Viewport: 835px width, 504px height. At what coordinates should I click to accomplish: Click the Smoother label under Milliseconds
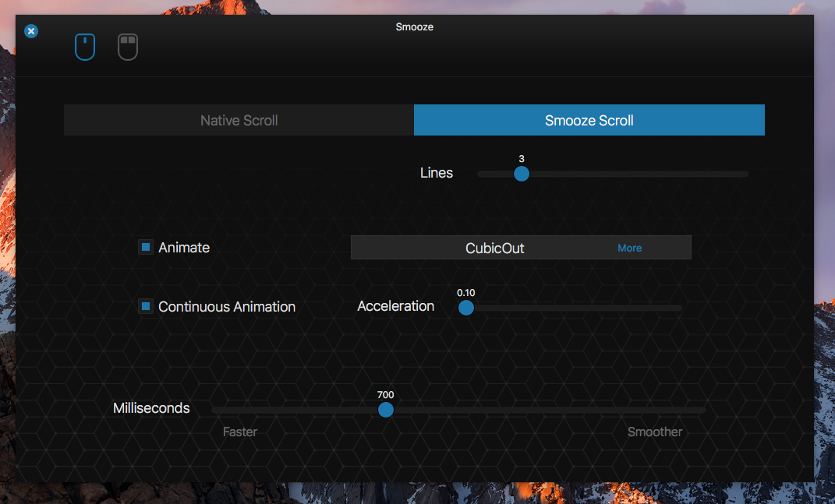point(654,432)
